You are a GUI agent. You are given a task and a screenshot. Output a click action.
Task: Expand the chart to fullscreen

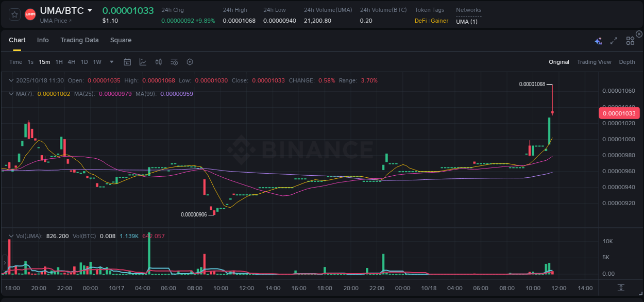(x=613, y=40)
